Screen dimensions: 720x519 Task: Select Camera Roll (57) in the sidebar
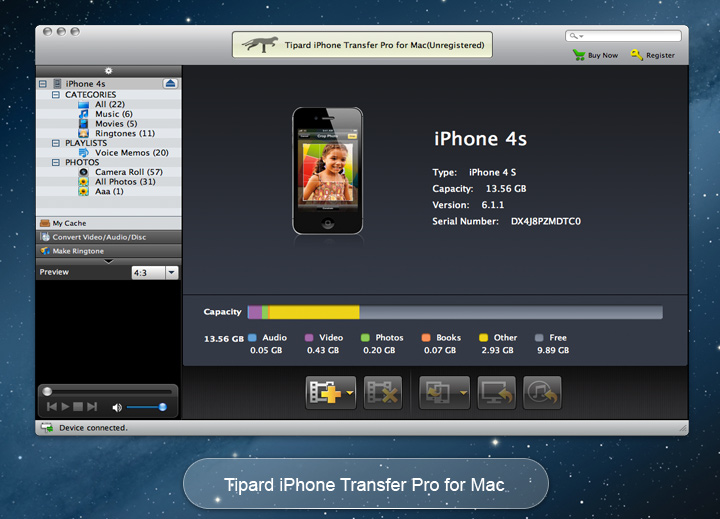tap(128, 172)
